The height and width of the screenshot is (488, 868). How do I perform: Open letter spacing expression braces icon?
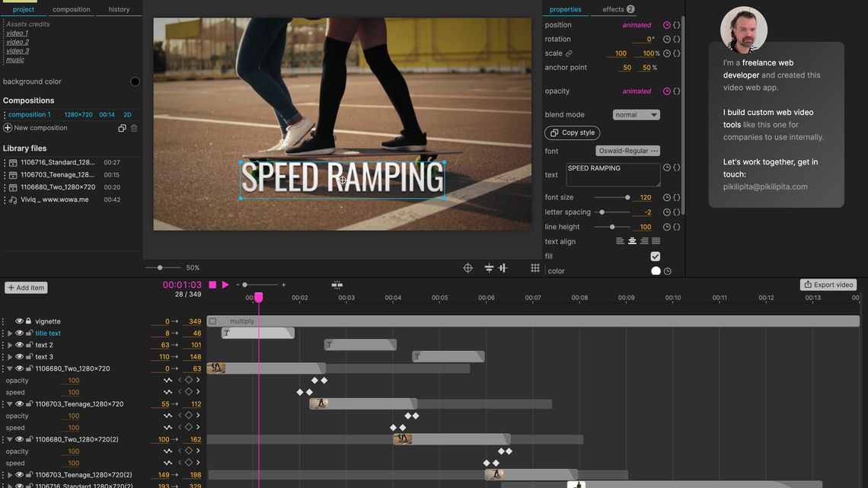pos(676,212)
